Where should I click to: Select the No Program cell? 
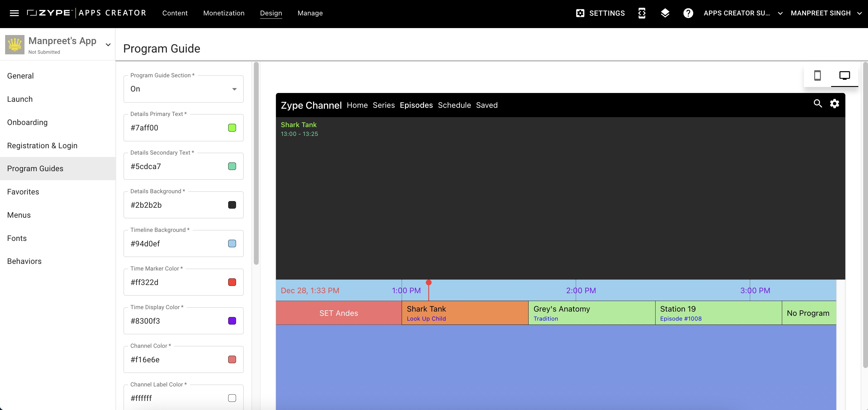809,313
